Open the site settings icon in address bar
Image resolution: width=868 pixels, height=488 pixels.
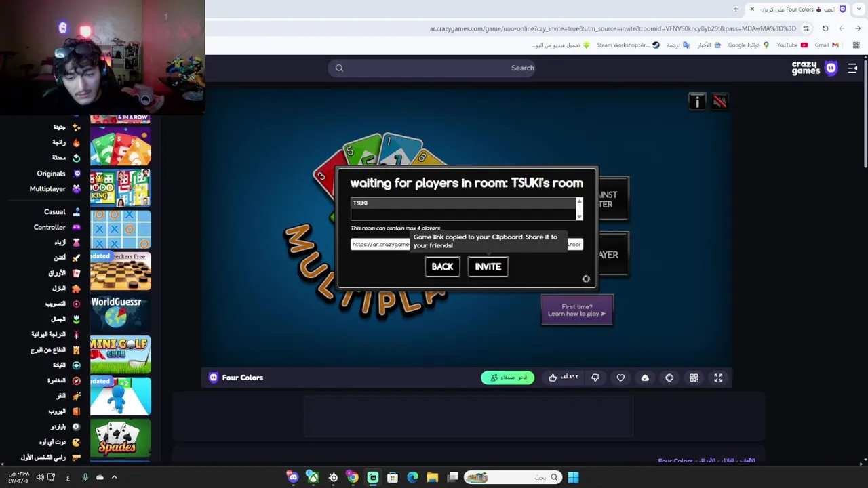806,28
